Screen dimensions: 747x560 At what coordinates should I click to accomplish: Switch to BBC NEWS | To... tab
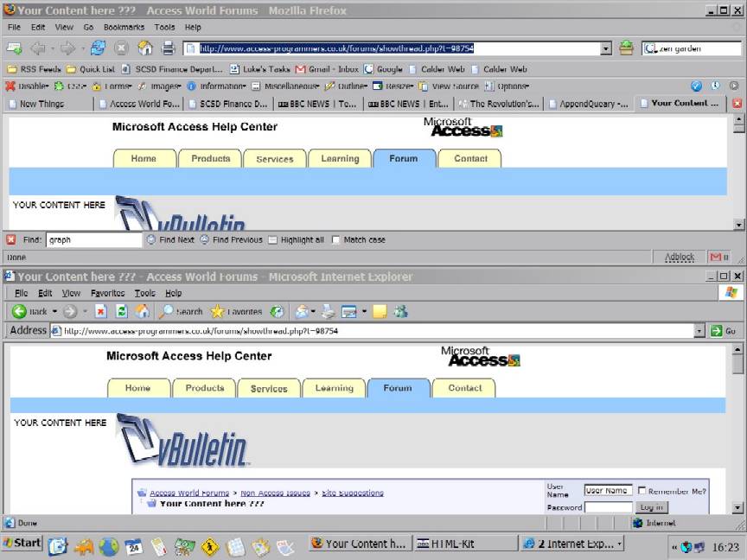318,104
